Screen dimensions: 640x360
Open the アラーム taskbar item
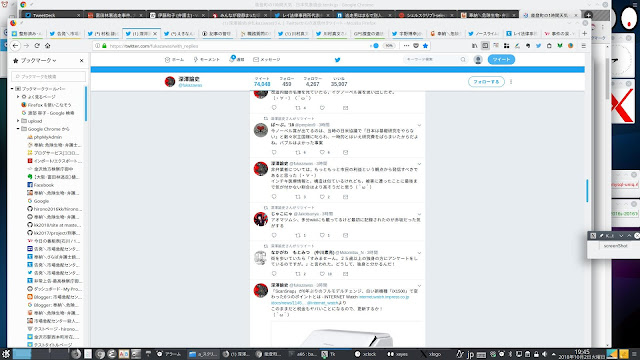coord(169,354)
